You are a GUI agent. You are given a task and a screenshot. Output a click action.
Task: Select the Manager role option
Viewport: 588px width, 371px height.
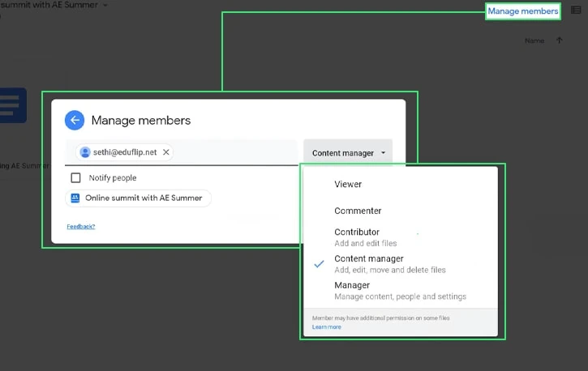(401, 291)
